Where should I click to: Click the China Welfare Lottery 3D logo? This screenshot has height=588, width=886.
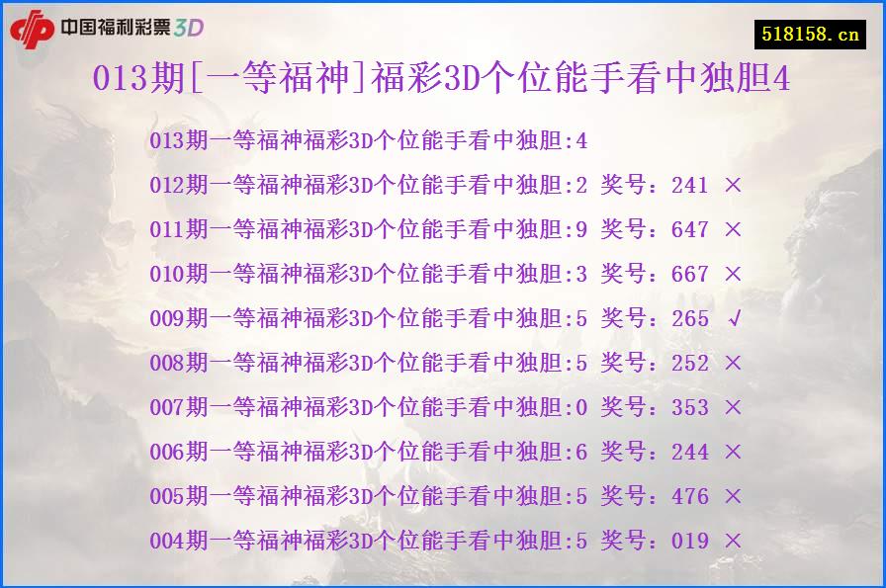[106, 30]
